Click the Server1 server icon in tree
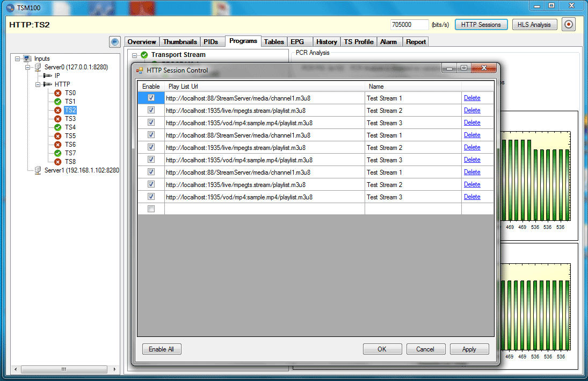The width and height of the screenshot is (588, 381). 38,170
